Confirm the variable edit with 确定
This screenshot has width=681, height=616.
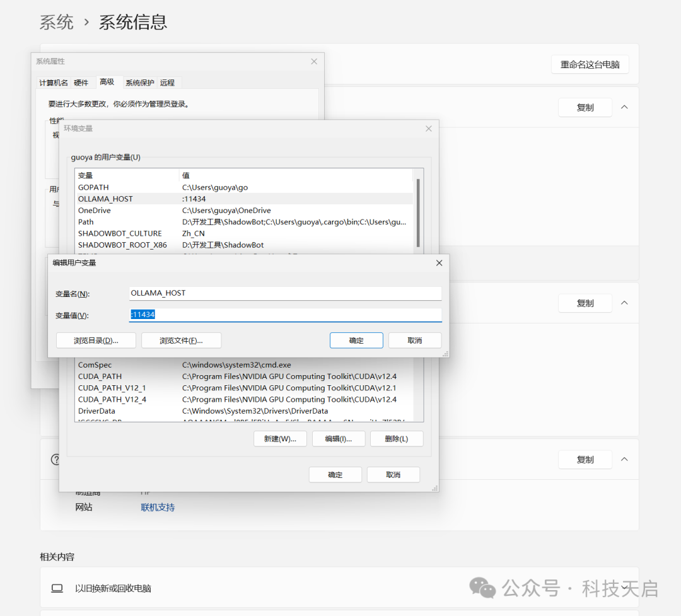356,340
